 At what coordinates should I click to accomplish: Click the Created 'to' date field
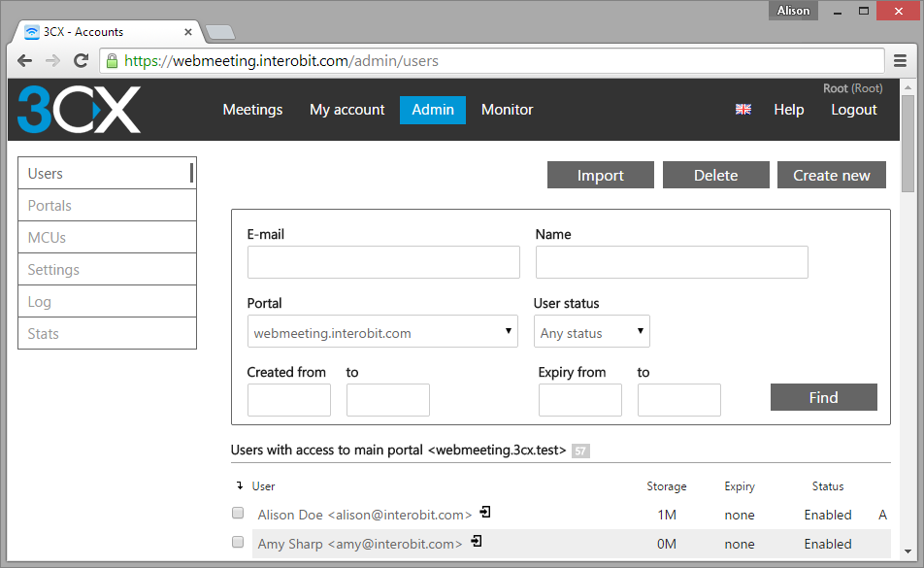[x=388, y=400]
